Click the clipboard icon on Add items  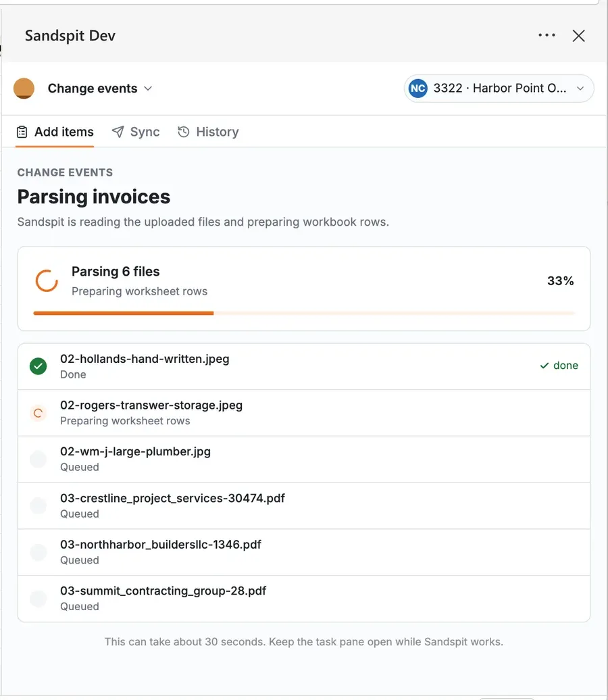(x=22, y=132)
